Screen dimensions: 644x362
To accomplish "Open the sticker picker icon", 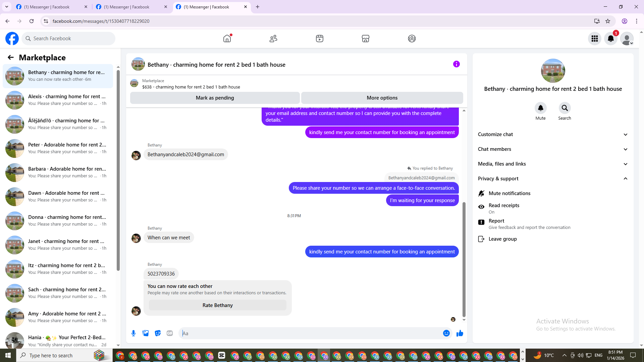I will (x=158, y=333).
